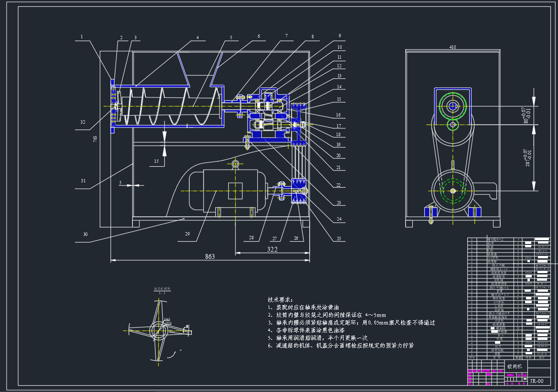Select part callout number 32
Screen dimensions: 558x392
pyautogui.click(x=83, y=122)
